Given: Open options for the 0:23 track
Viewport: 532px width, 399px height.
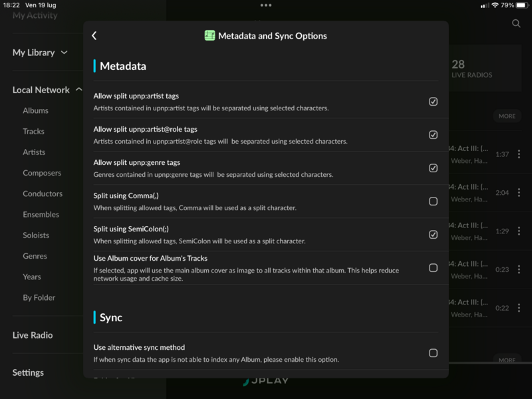Looking at the screenshot, I should point(519,269).
